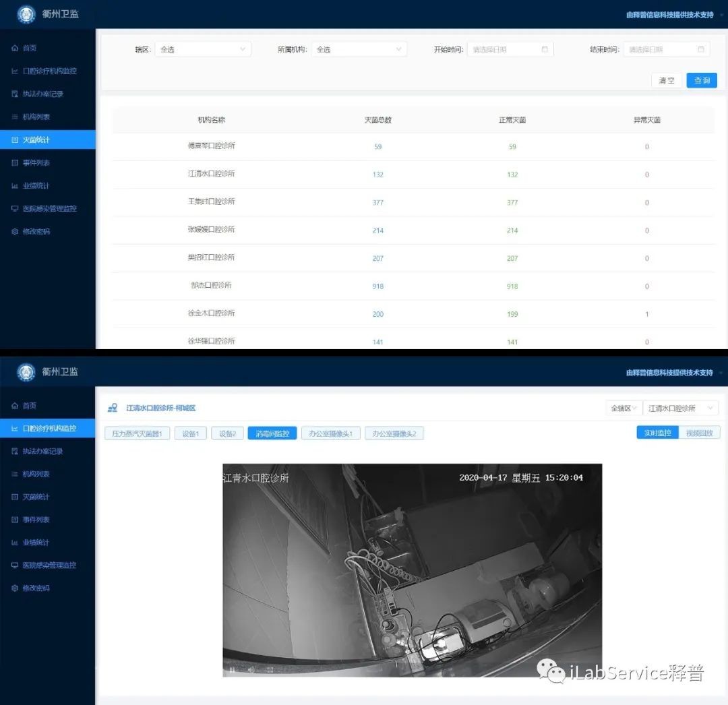Click 由释普信息科技提供技术支持 link in camera screen header
Viewport: 728px width, 705px height.
(669, 373)
